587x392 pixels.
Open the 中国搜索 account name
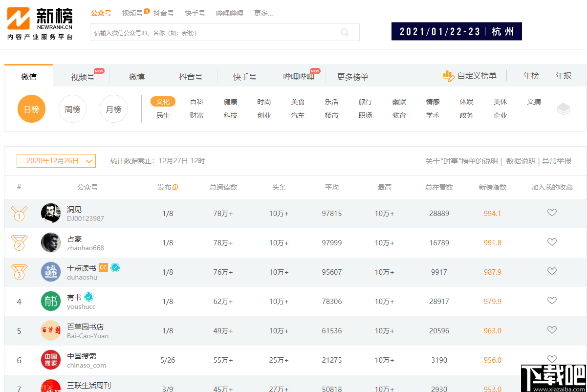(x=82, y=356)
